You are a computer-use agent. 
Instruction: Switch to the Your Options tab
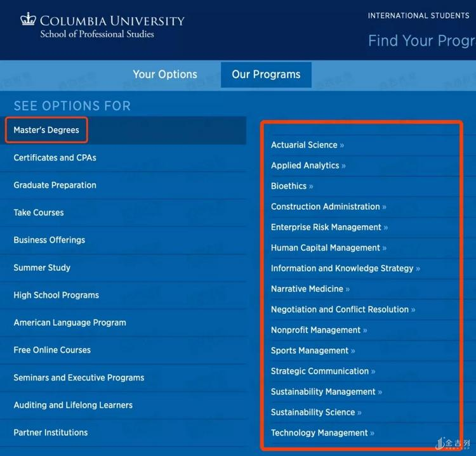point(165,74)
